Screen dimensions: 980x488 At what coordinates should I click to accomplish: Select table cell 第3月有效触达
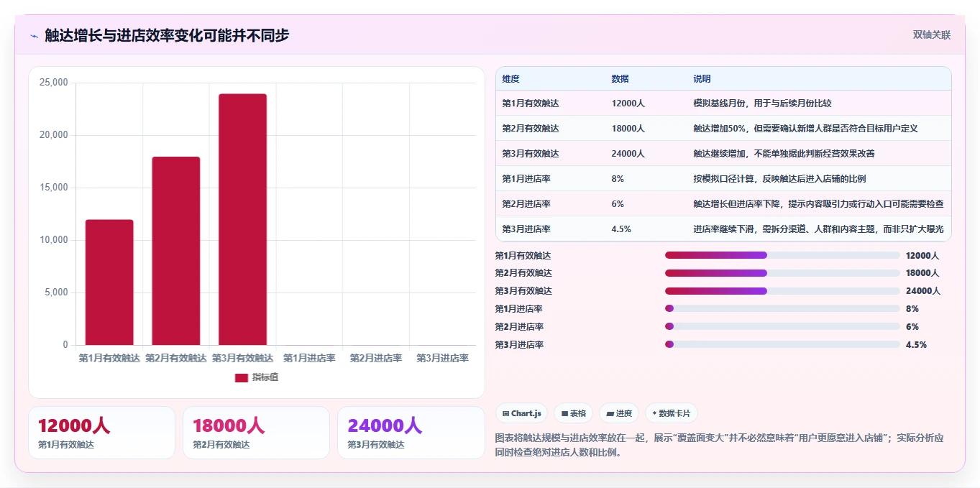pos(531,154)
